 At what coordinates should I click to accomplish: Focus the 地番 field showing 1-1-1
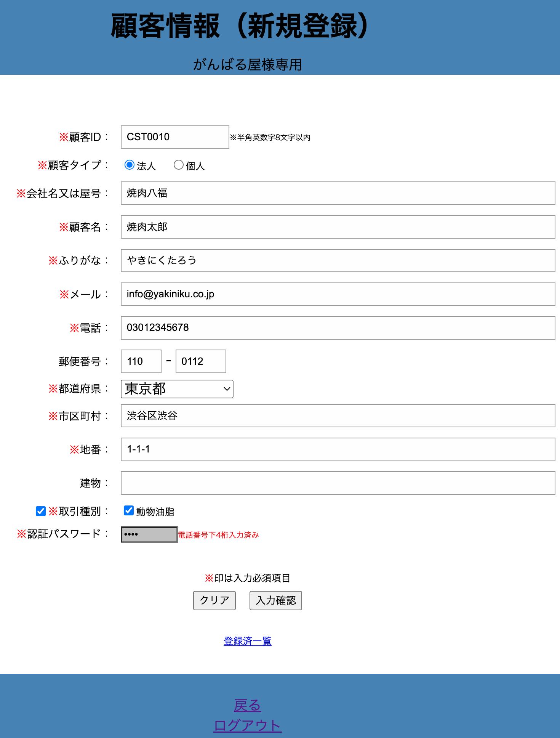click(338, 449)
